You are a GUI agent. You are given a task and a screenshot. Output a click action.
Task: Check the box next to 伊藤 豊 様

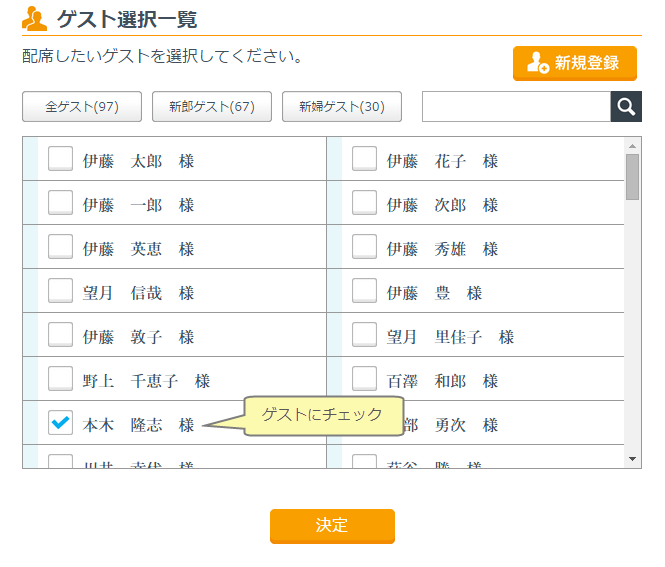[x=364, y=291]
